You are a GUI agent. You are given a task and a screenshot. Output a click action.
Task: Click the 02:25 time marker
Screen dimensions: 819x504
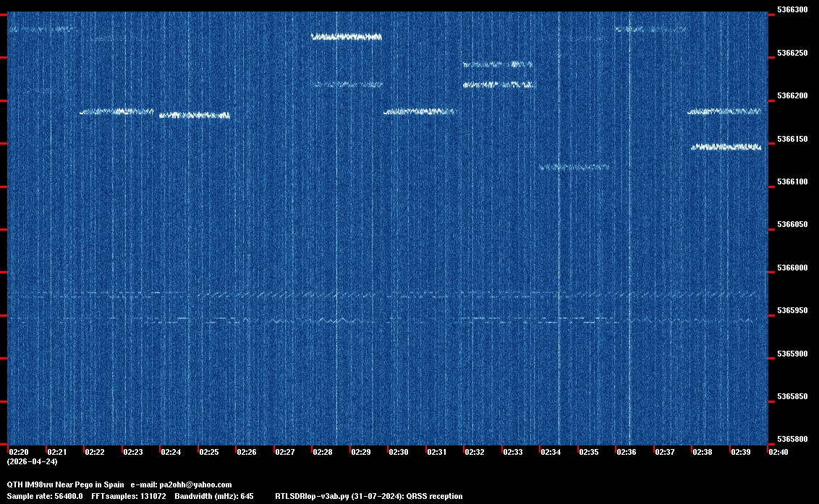pos(209,452)
